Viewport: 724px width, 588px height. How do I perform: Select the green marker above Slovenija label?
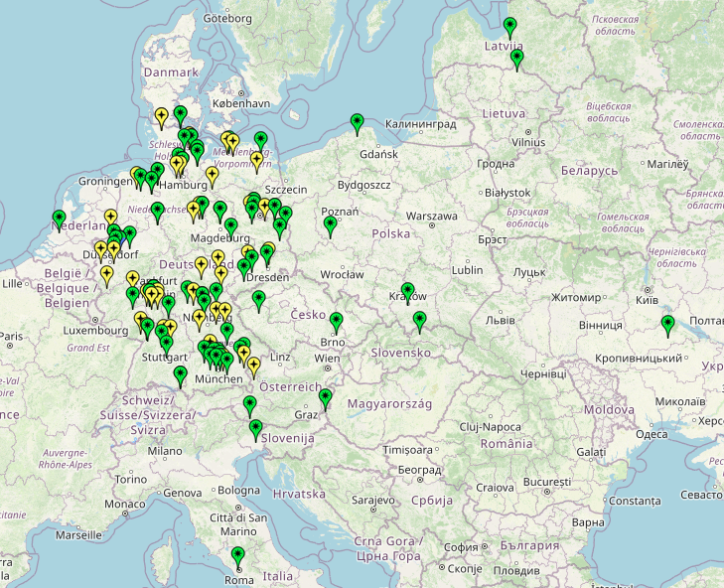(x=255, y=430)
